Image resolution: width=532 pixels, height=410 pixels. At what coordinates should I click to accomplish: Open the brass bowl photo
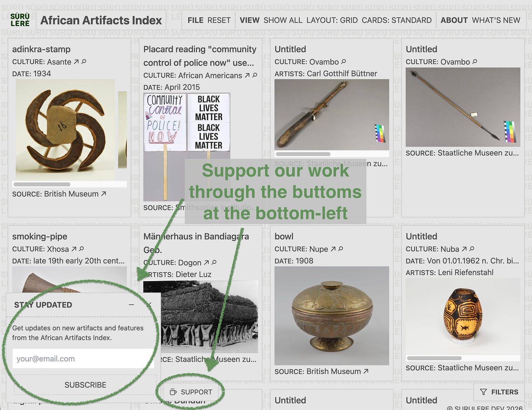click(x=332, y=316)
